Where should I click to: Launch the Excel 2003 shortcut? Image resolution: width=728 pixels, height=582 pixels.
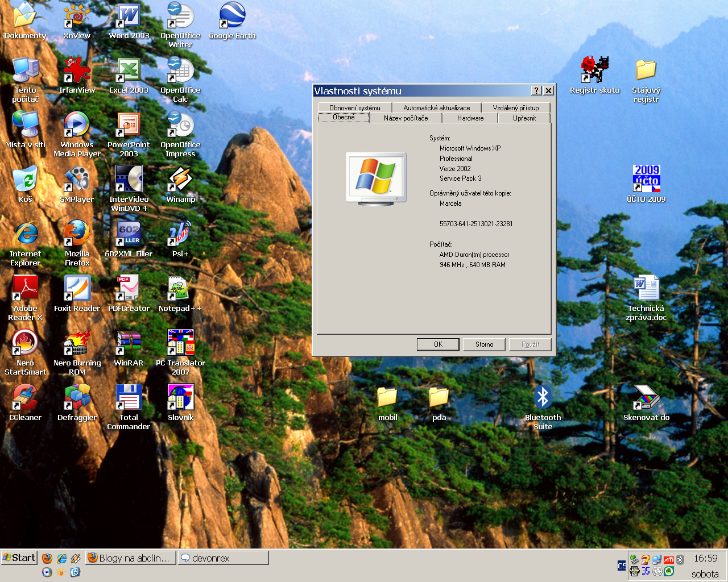[x=129, y=76]
